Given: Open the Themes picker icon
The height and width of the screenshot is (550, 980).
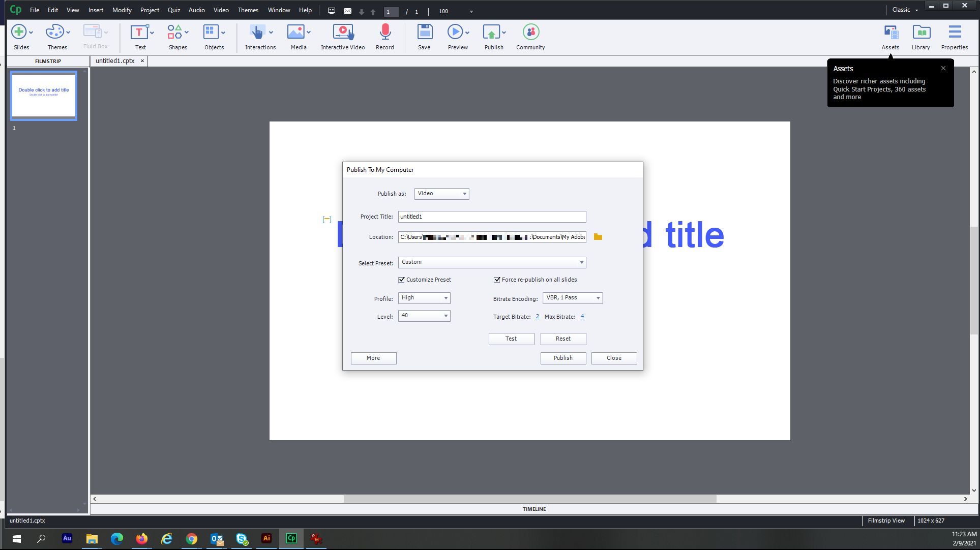Looking at the screenshot, I should coord(54,32).
